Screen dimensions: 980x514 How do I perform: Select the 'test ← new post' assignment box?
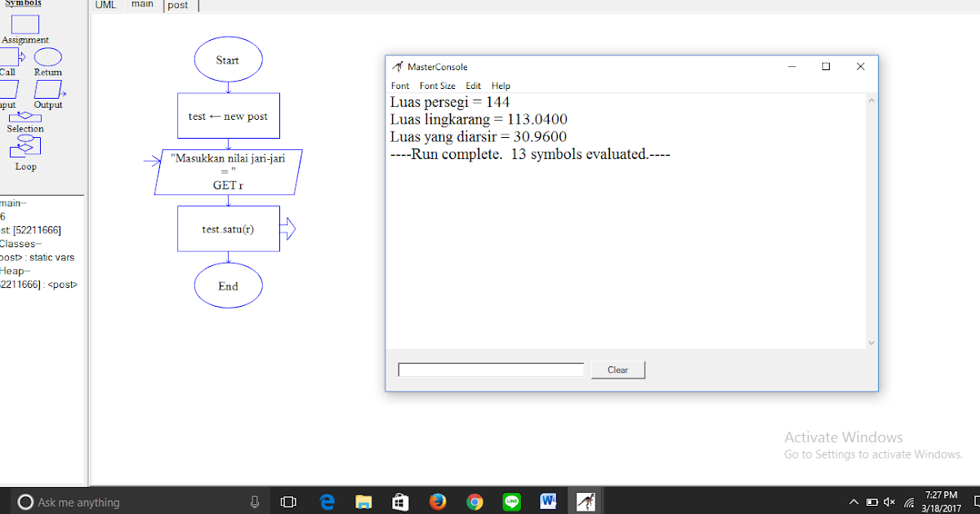tap(228, 117)
